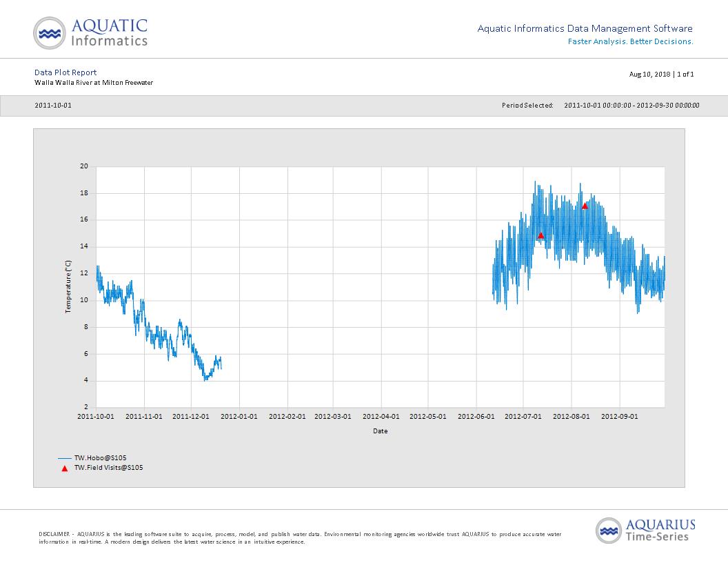Click the period range 2011-10-01 to 2012-09-30 text
The height and width of the screenshot is (563, 728).
[631, 106]
